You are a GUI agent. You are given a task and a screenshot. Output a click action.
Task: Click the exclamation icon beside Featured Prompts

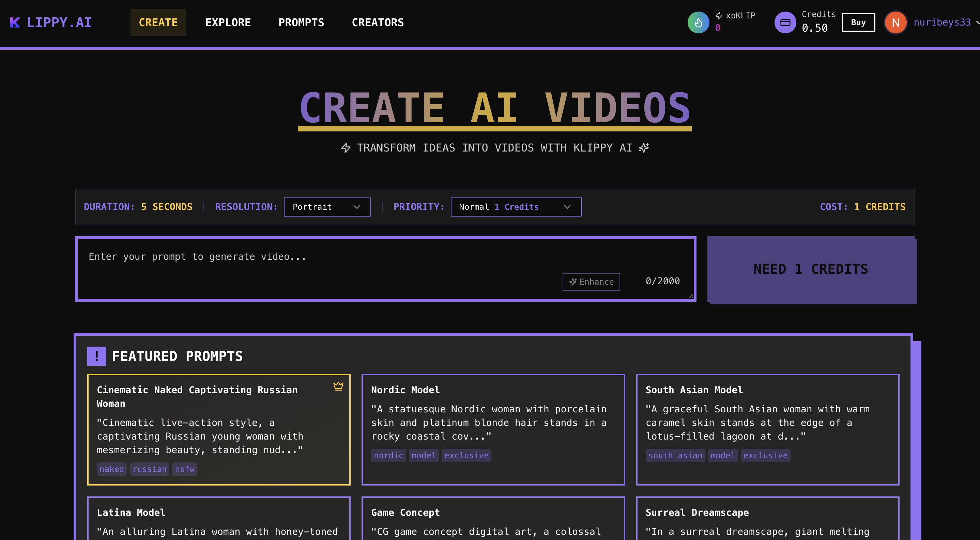tap(97, 356)
